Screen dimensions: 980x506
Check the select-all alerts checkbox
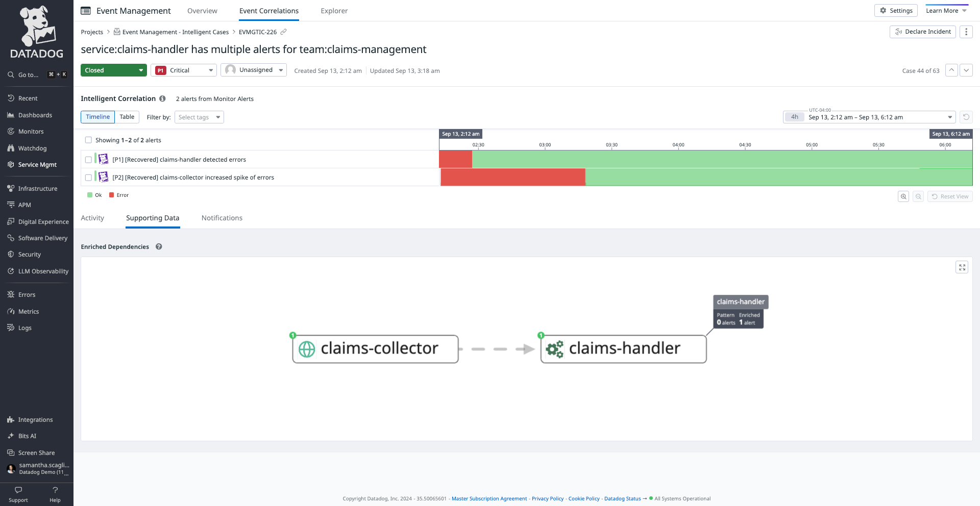click(88, 140)
